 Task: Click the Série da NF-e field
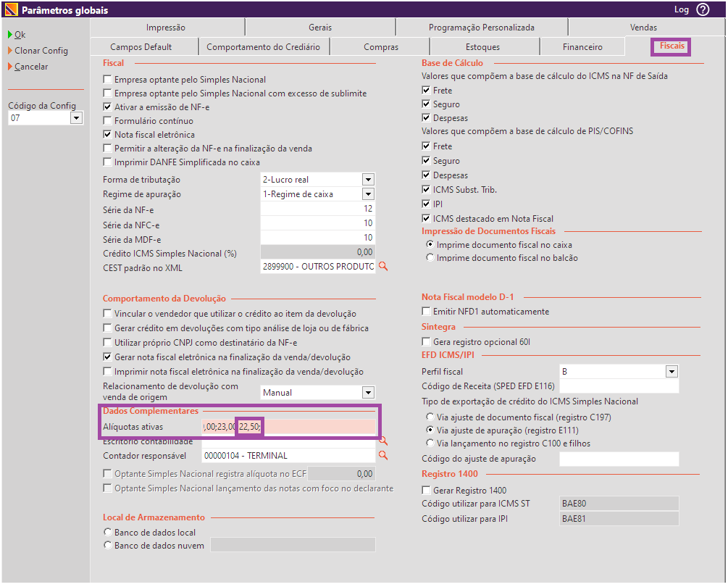pyautogui.click(x=317, y=209)
